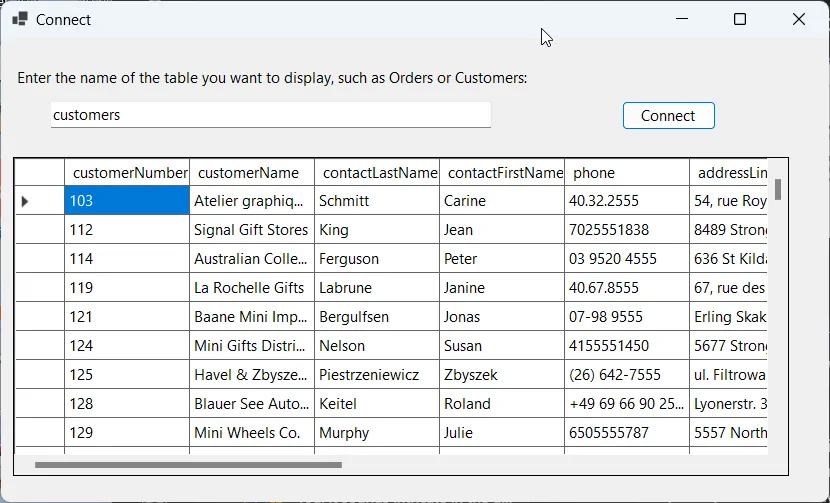Click the table name input field
This screenshot has width=830, height=503.
click(x=270, y=115)
